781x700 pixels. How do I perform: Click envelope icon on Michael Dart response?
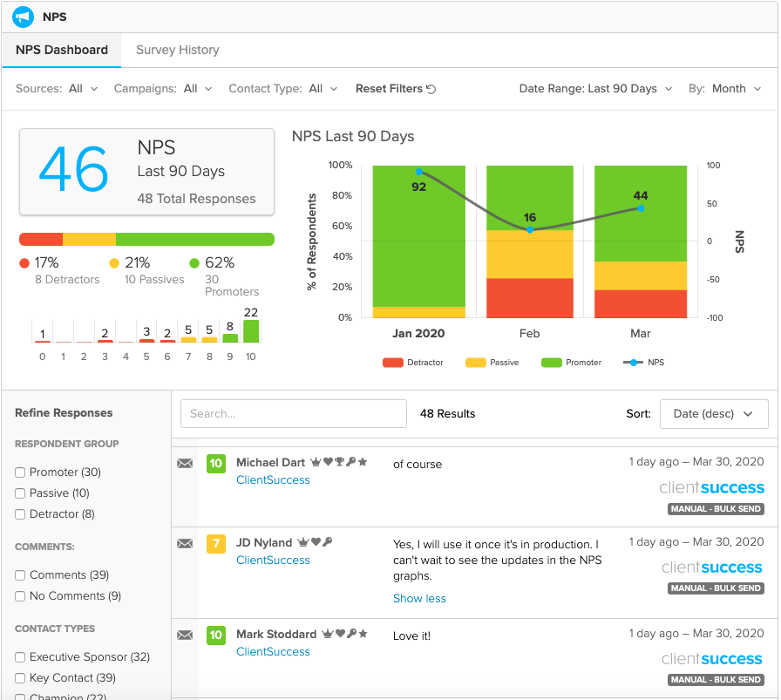pos(185,464)
